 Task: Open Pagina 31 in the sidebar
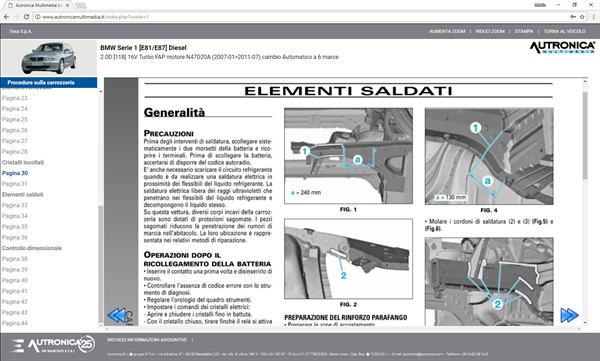[x=15, y=184]
